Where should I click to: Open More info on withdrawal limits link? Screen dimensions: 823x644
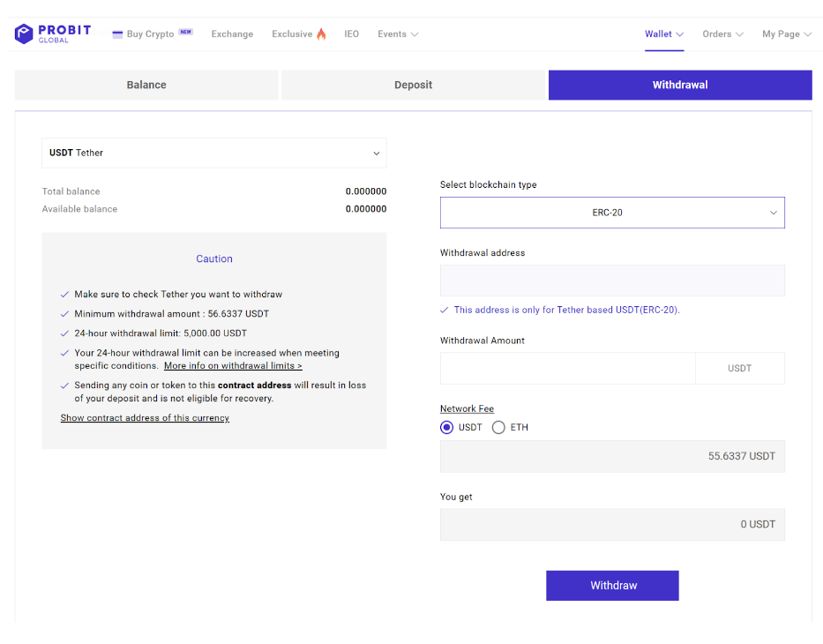[x=233, y=366]
